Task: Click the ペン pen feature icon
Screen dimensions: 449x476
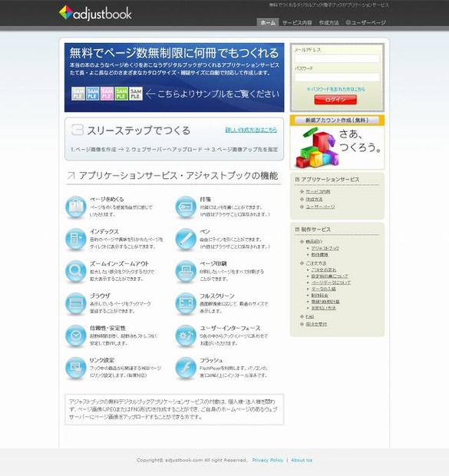Action: (x=186, y=239)
